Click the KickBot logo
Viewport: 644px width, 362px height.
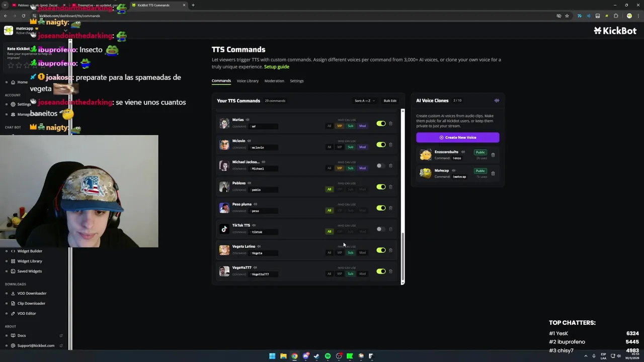[x=615, y=31]
